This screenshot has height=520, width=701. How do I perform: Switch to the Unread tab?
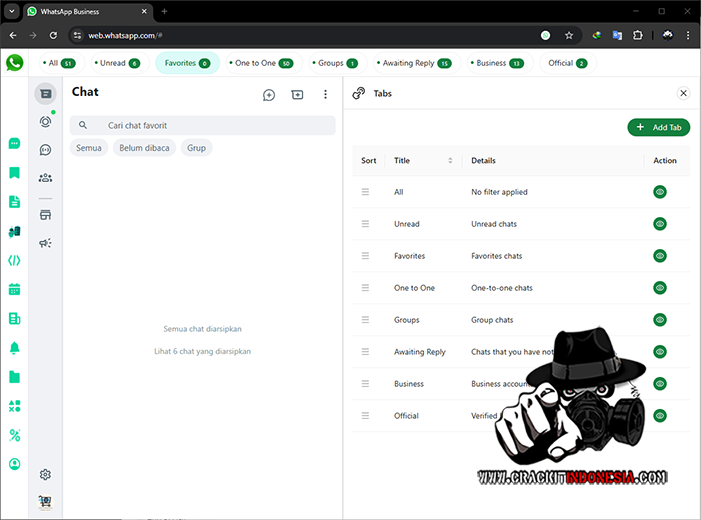(x=119, y=63)
